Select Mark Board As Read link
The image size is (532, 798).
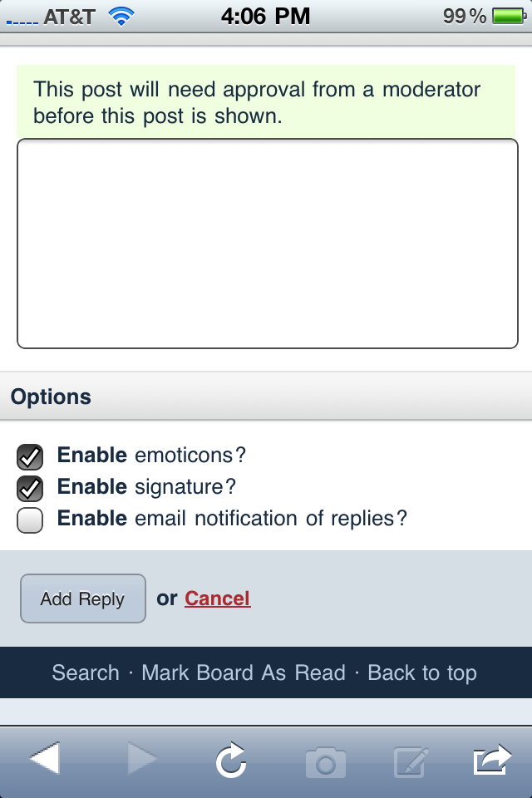click(244, 672)
